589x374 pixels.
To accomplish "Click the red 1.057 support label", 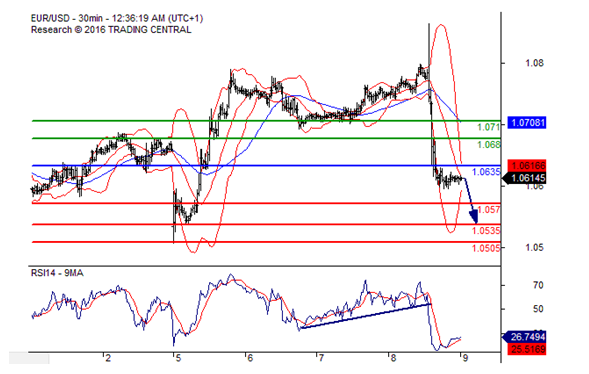I will 489,210.
